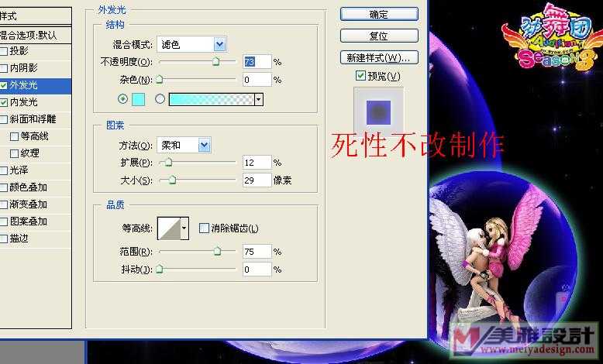Screen dimensions: 603x364
Task: Click the 扩展 value field 12
Action: pyautogui.click(x=257, y=163)
